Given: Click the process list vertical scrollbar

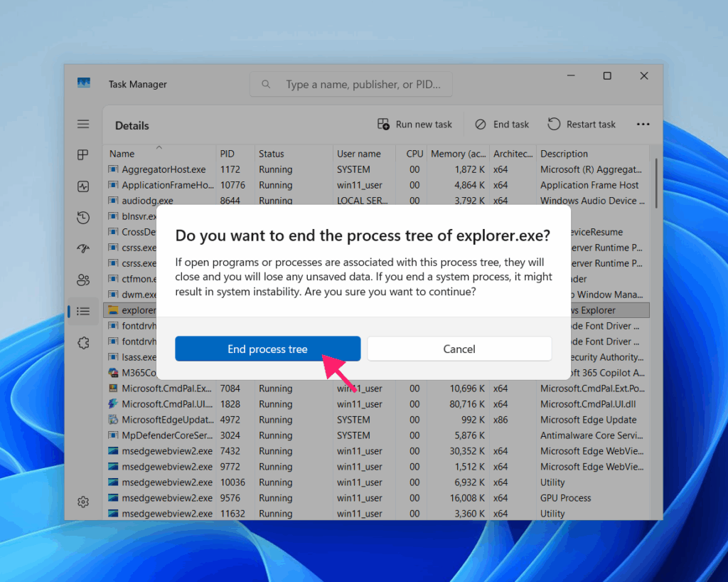Looking at the screenshot, I should coord(656,184).
